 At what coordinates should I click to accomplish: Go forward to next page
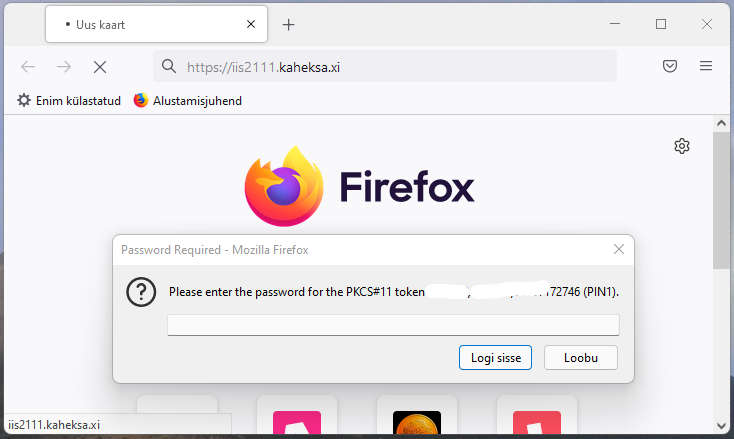pos(64,67)
